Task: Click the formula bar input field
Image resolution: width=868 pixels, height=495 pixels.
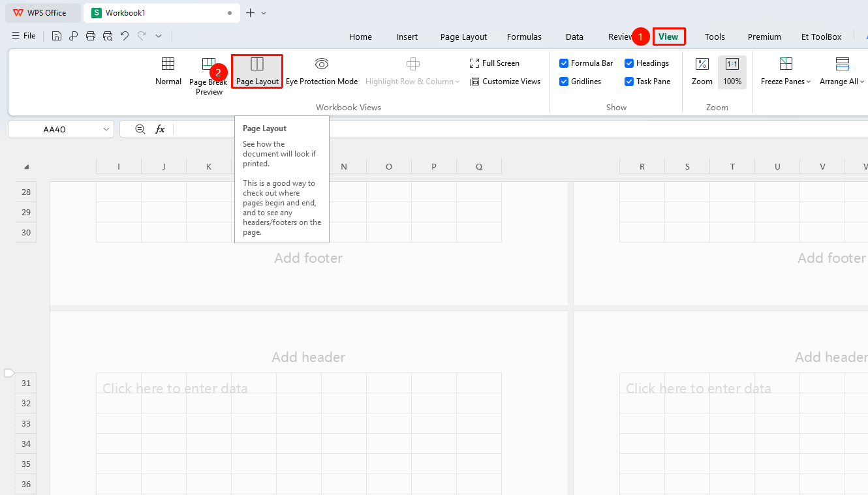Action: [x=521, y=129]
